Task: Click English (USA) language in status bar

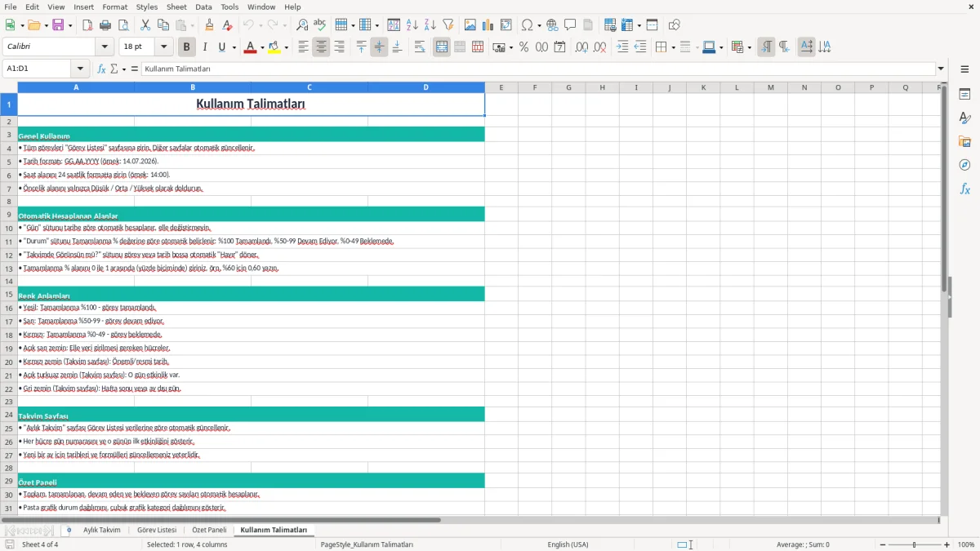Action: coord(568,544)
